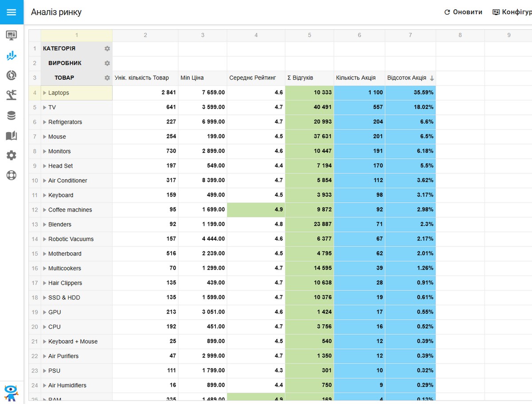Open the sidebar settings gear

point(12,155)
